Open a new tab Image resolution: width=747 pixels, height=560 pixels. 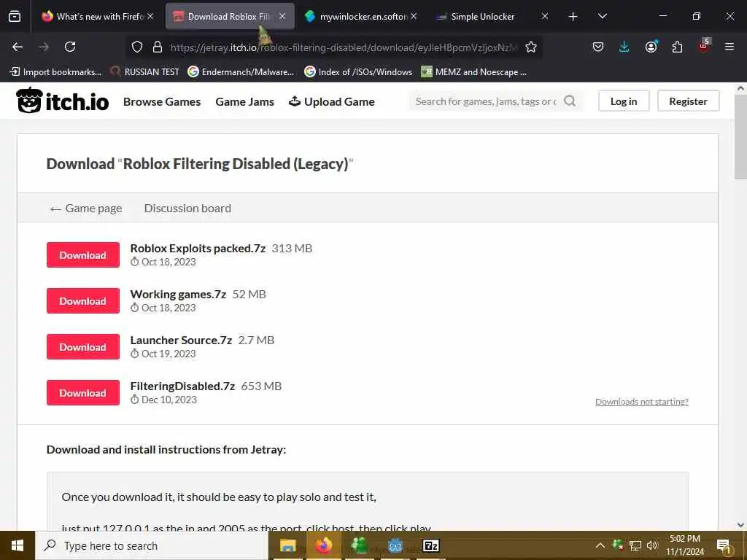click(x=573, y=17)
